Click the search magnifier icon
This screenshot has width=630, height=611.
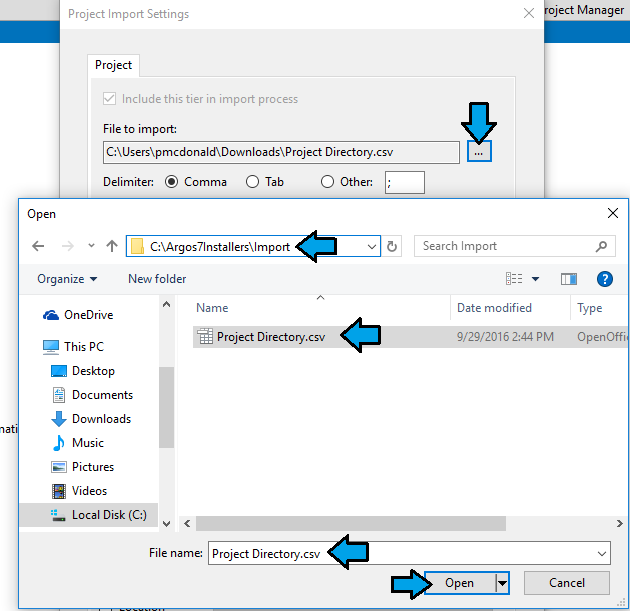(x=601, y=246)
